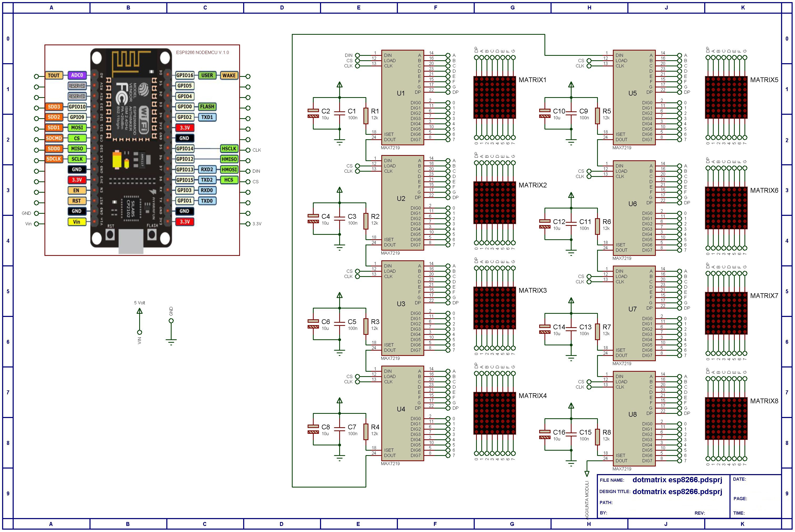Click the HSCLK pin label

point(229,149)
